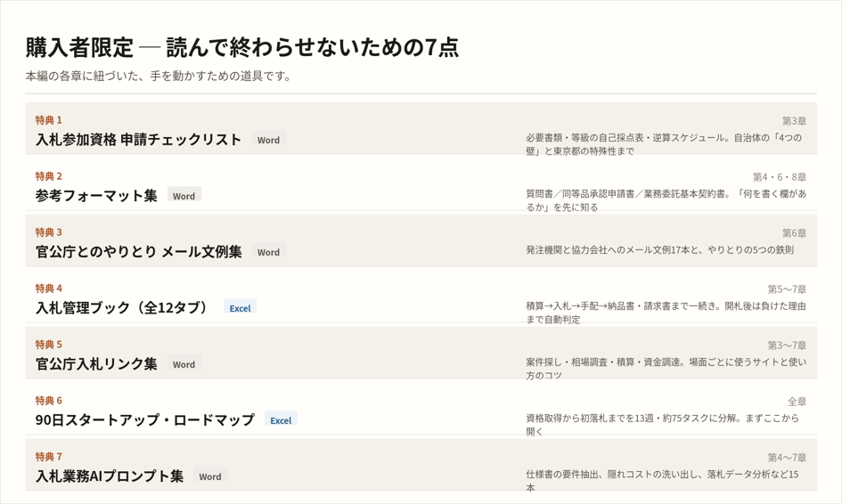Open the 官公庁入札リンク集 title

pyautogui.click(x=96, y=364)
